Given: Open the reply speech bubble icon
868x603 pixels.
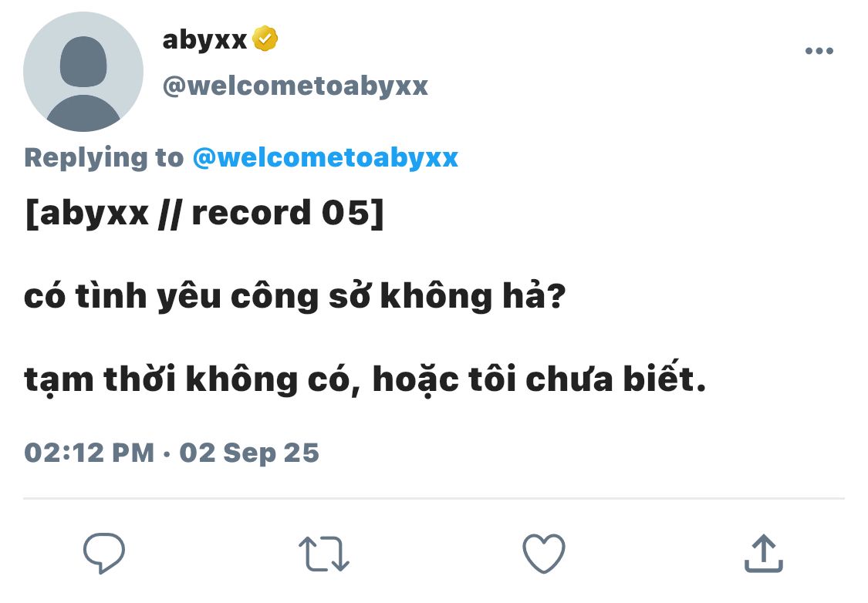Looking at the screenshot, I should coord(104,553).
